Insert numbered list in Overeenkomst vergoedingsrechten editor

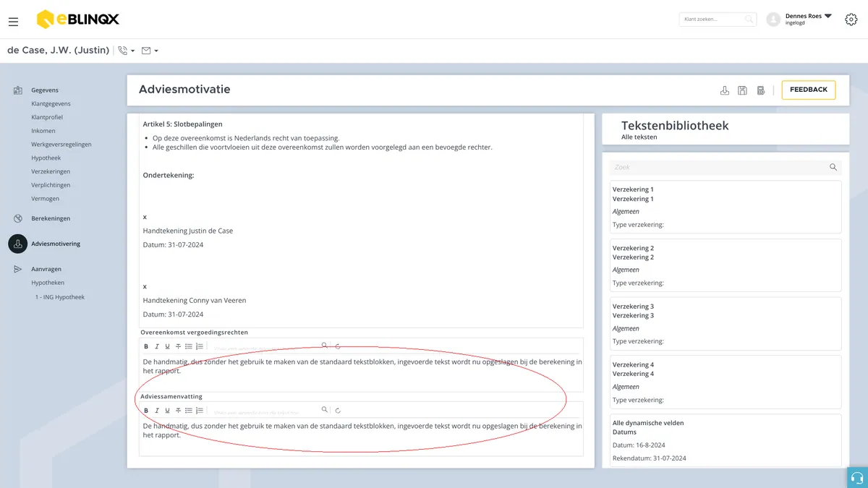[x=199, y=347]
